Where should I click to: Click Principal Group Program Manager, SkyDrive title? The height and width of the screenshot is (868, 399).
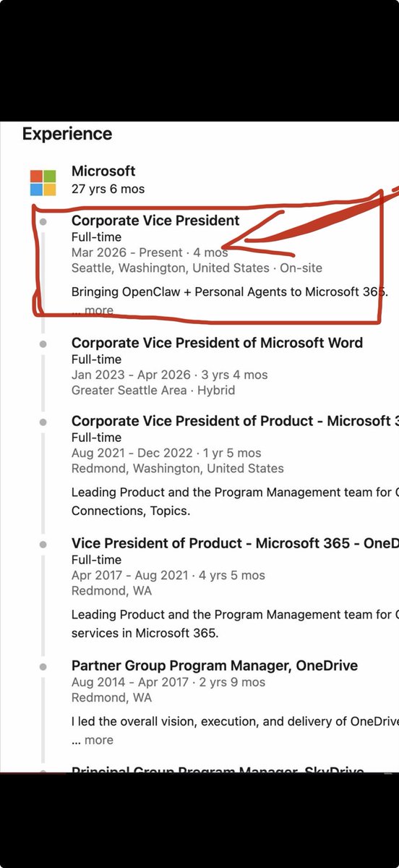[x=218, y=771]
